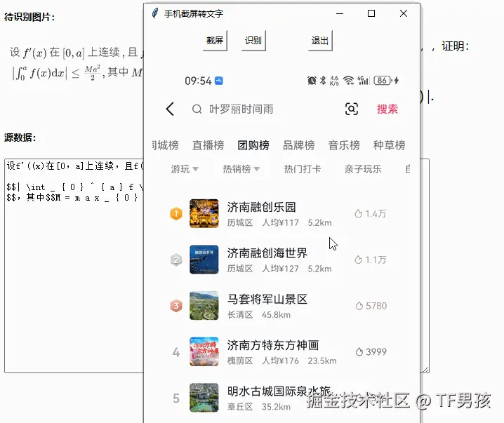Open 马套将军山景区 thumbnail image
Viewport: 504px width, 423px height.
pos(204,305)
